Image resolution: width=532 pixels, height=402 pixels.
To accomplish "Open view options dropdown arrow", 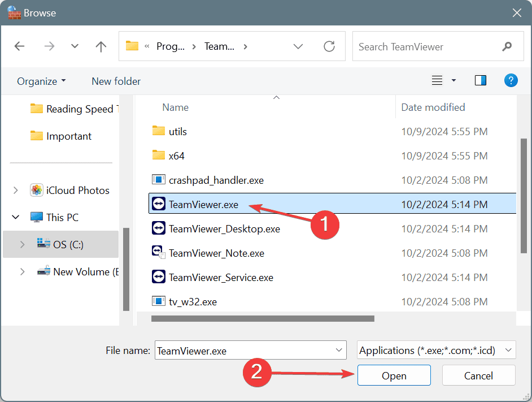I will point(453,80).
